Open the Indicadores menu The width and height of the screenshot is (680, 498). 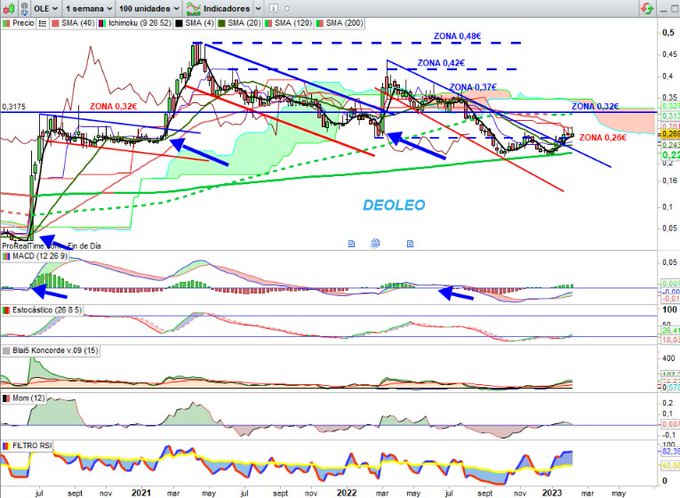pyautogui.click(x=226, y=8)
